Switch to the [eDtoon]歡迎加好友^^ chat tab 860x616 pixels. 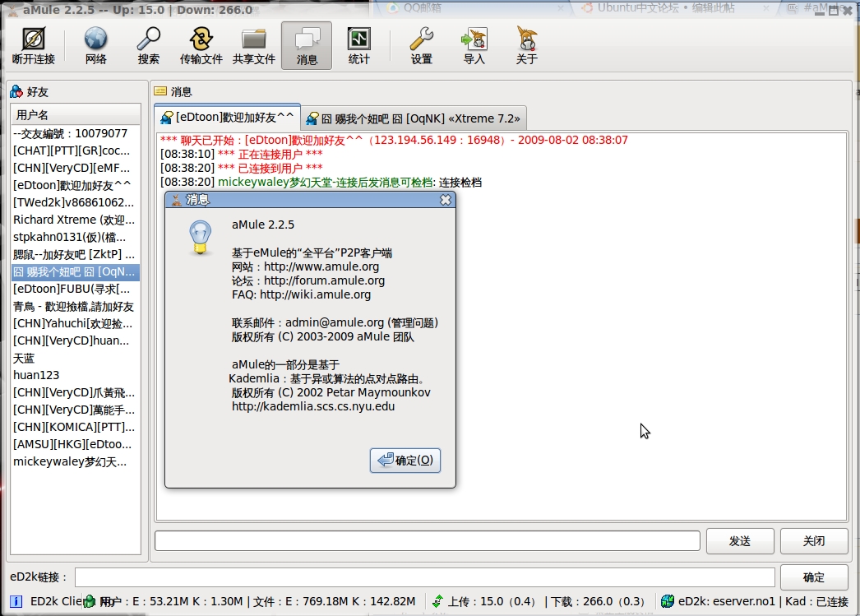tap(227, 118)
